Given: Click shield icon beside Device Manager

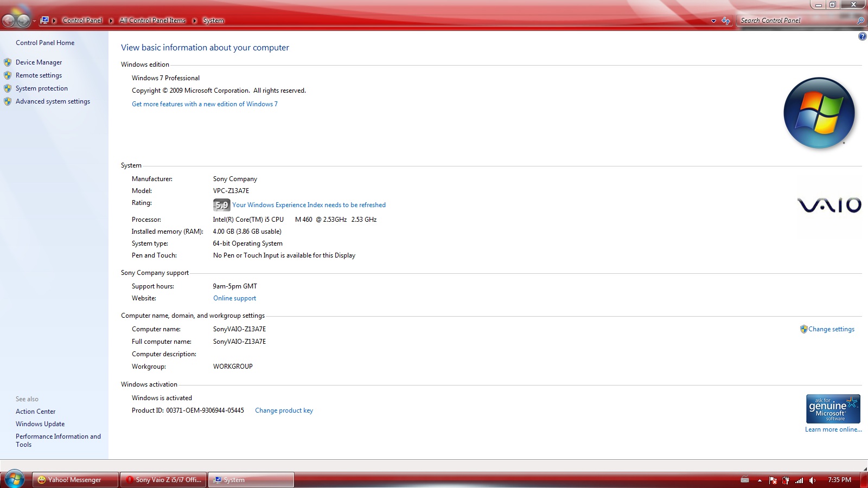Looking at the screenshot, I should [8, 62].
